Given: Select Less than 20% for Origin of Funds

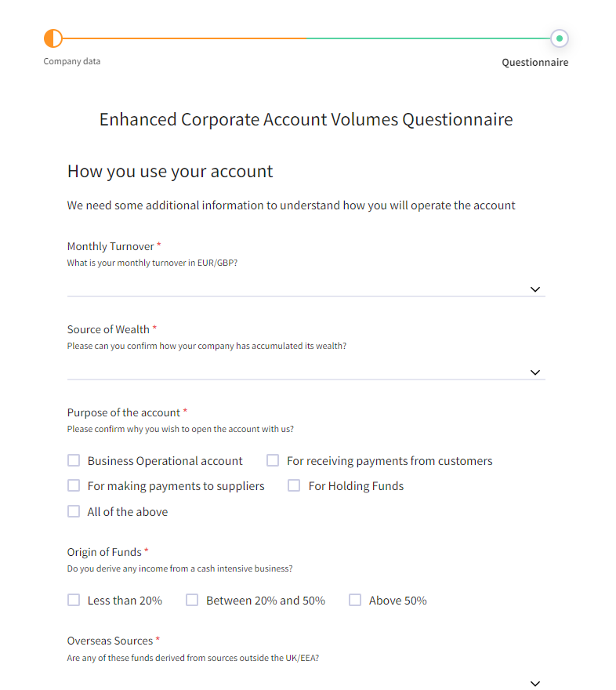Looking at the screenshot, I should point(74,600).
